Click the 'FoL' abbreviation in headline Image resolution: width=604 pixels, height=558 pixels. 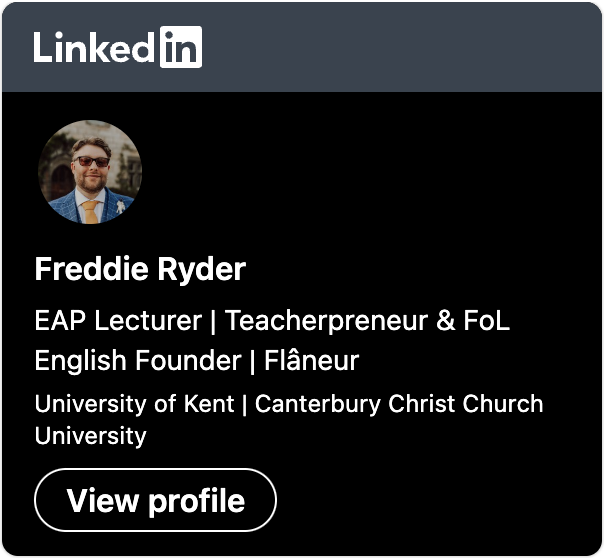(487, 320)
